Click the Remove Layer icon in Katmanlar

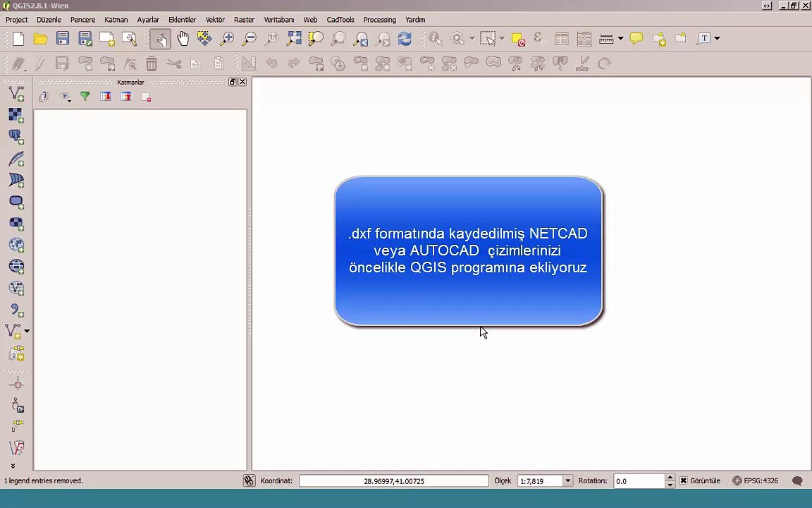(146, 97)
